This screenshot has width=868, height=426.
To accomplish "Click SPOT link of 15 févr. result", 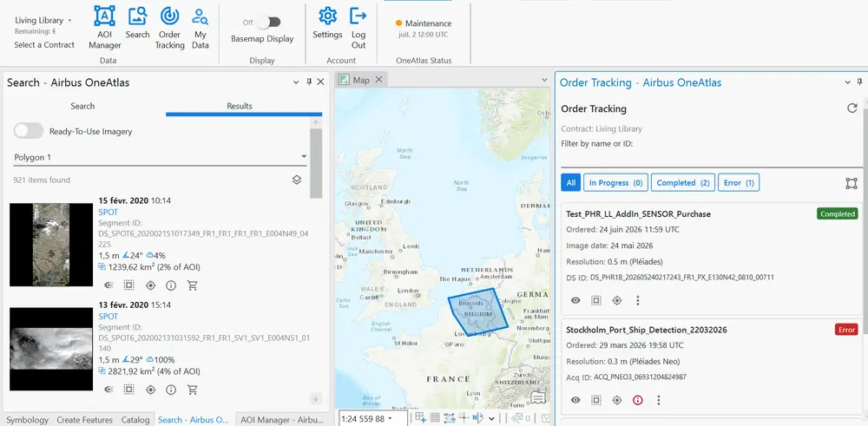I will click(108, 212).
